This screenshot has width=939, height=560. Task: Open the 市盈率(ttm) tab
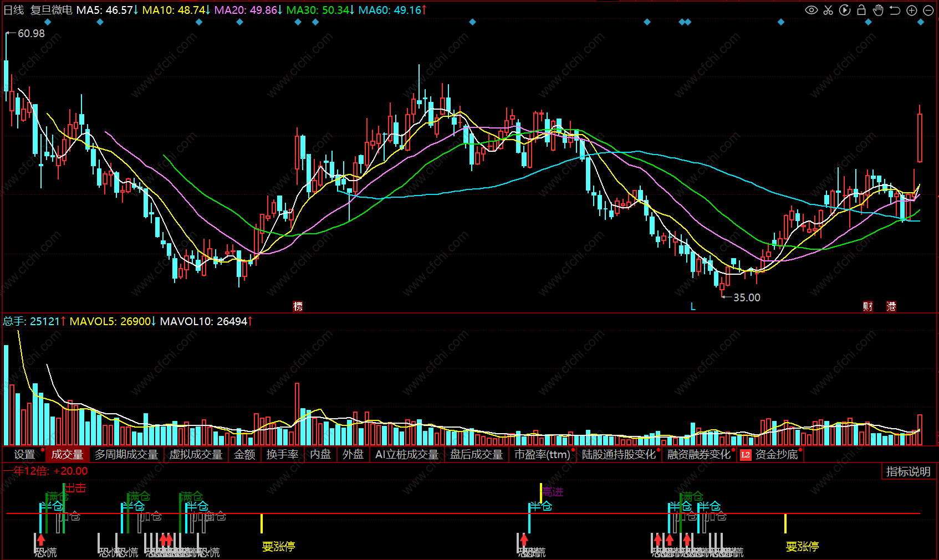tap(542, 454)
